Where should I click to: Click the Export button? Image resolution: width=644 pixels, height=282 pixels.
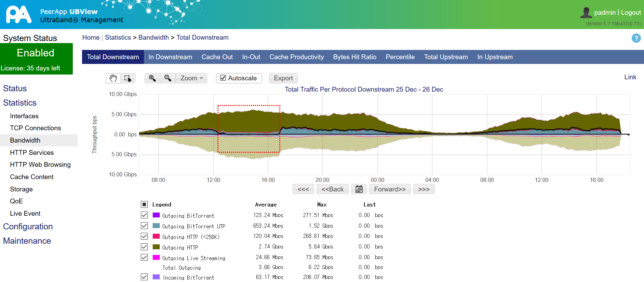283,78
